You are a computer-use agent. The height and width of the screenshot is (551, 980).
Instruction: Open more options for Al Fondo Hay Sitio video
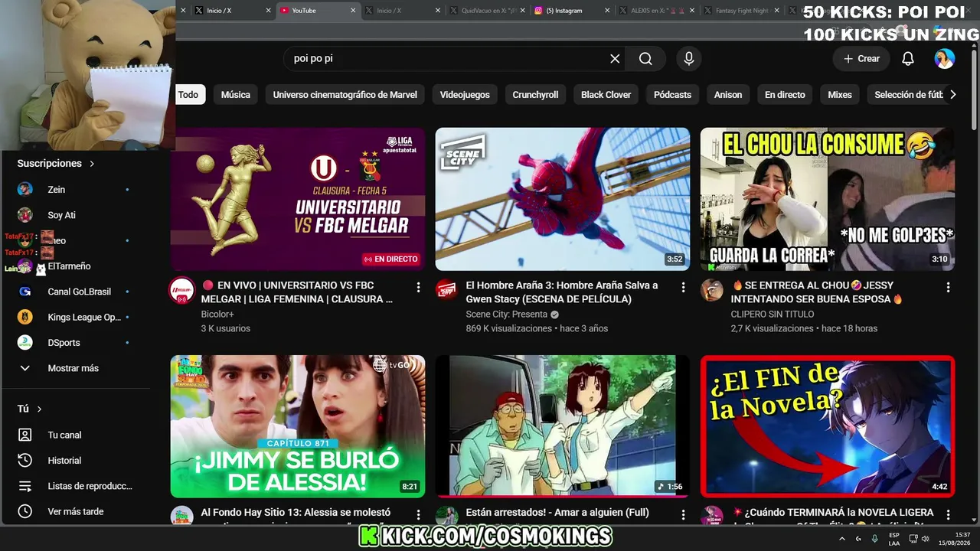(418, 514)
